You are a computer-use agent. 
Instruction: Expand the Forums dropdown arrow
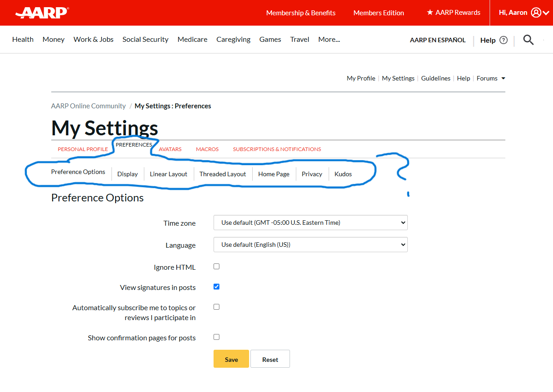tap(504, 78)
